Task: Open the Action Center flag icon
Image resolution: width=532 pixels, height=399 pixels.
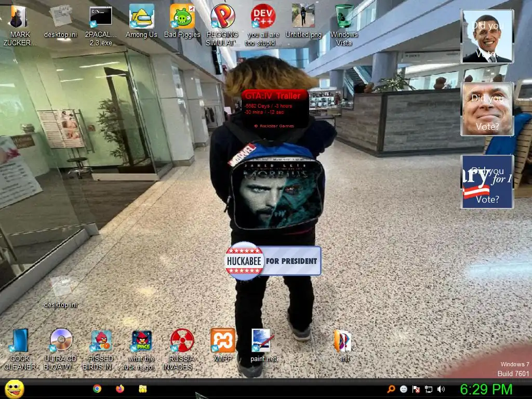Action: [416, 389]
